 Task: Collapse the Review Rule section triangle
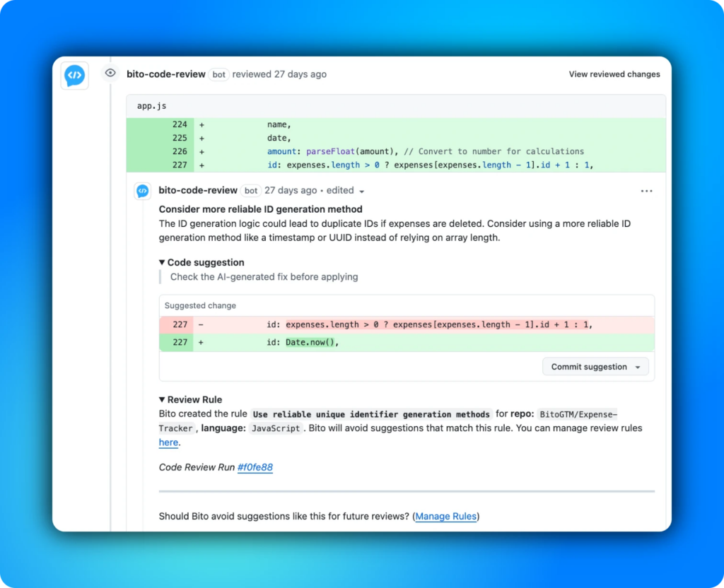click(163, 399)
